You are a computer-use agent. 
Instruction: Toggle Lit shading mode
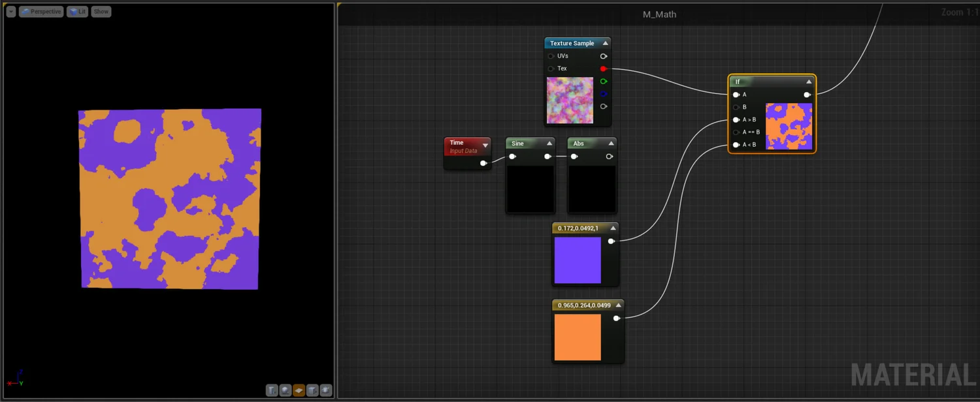coord(78,11)
